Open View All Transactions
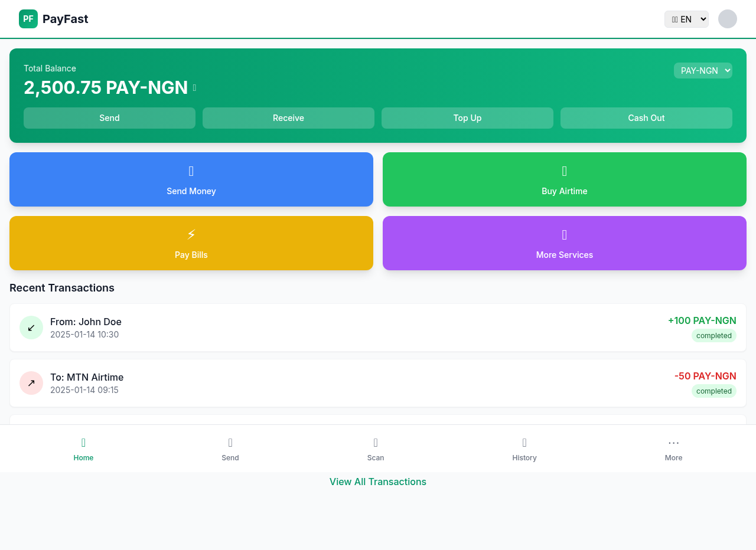The height and width of the screenshot is (550, 756). click(x=377, y=482)
